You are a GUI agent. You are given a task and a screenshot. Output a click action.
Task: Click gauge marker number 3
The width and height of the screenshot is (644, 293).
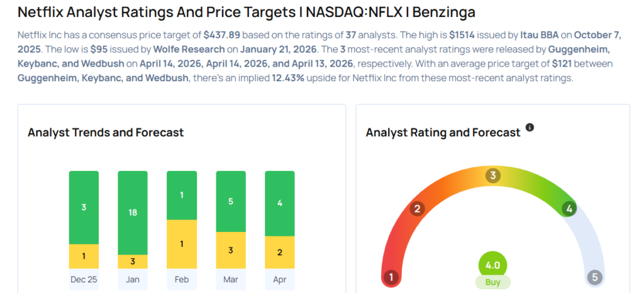pyautogui.click(x=494, y=175)
